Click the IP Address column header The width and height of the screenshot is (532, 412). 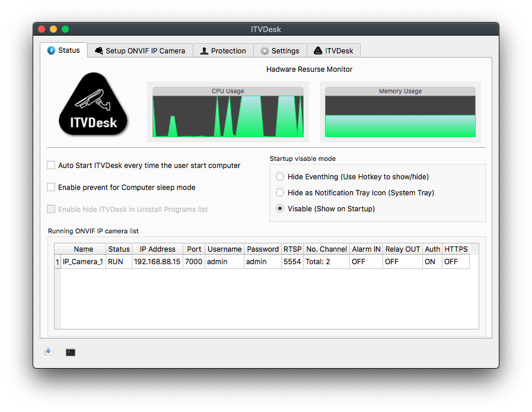click(x=157, y=249)
